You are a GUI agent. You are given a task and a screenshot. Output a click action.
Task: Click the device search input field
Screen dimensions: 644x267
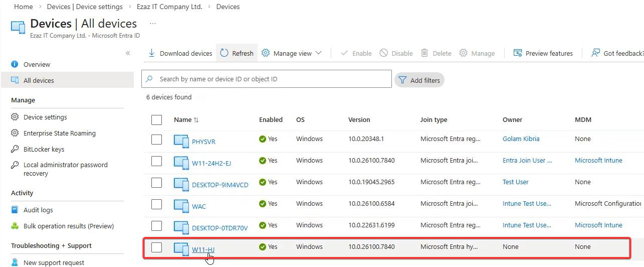267,79
